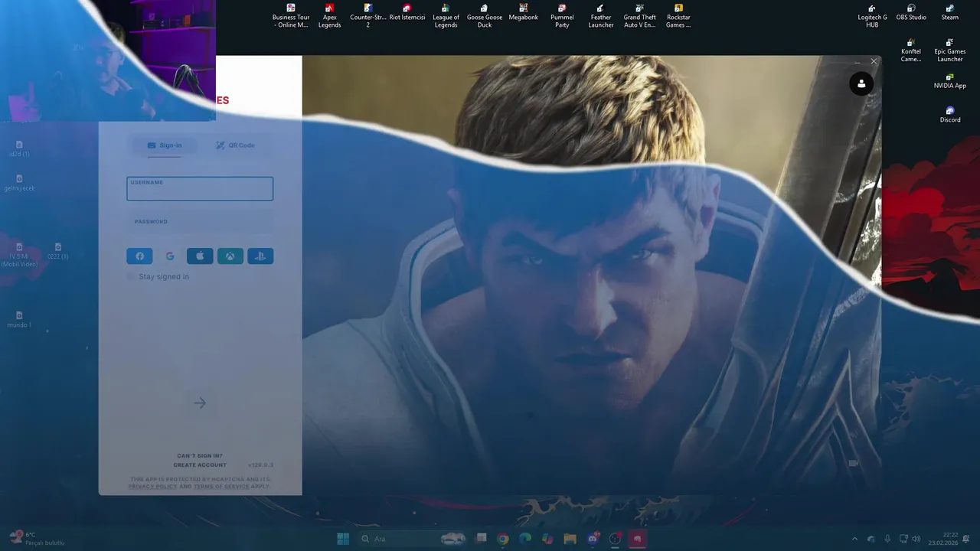
Task: Select the 0222 (1) desktop file
Action: coord(58,252)
